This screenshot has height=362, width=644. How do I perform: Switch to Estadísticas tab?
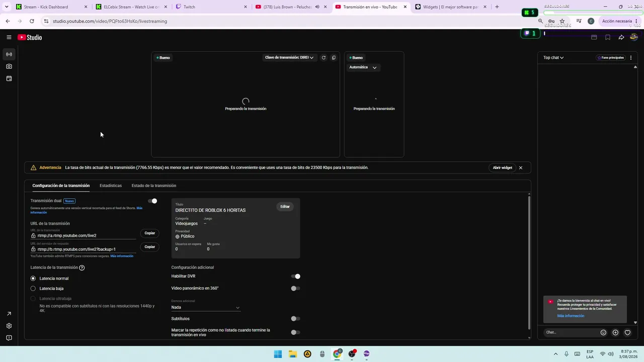(x=111, y=186)
